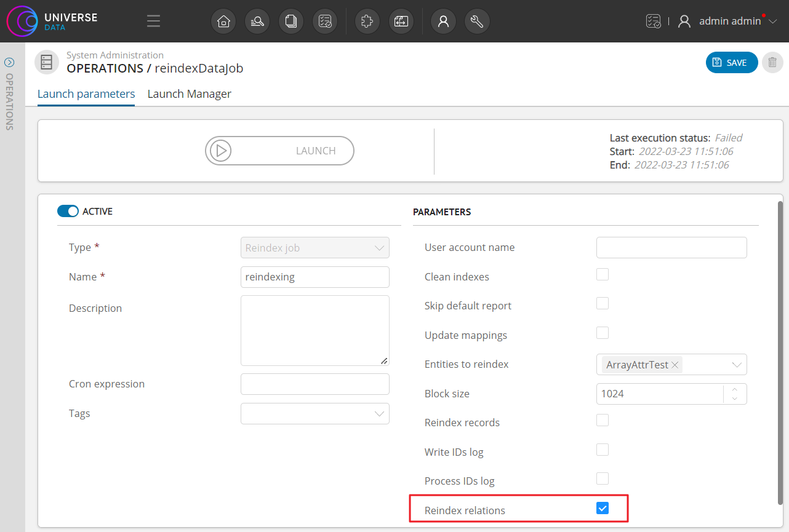
Task: Open the task checklist icon in toolbar center
Action: tap(325, 22)
